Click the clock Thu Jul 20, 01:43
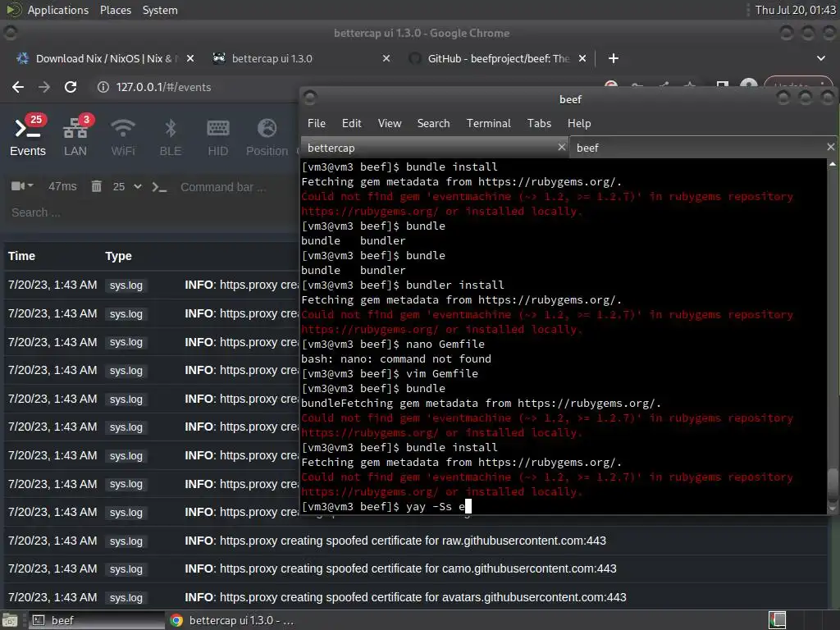 (795, 10)
